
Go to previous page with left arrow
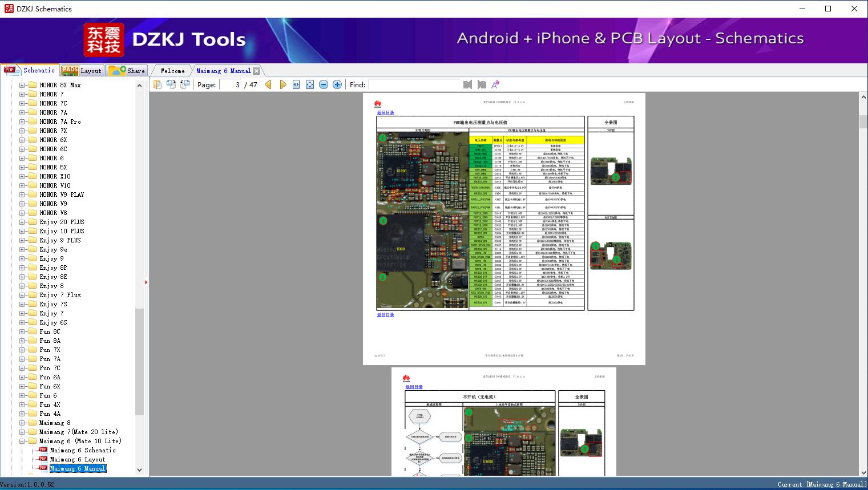[268, 84]
